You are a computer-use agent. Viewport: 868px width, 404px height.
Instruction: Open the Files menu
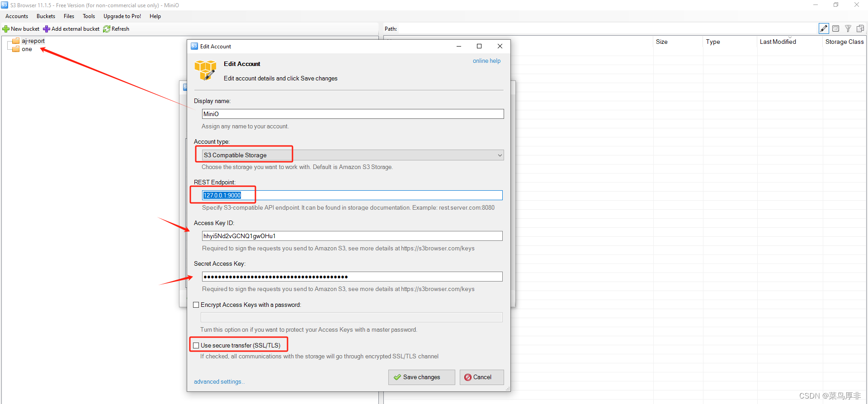pyautogui.click(x=69, y=16)
